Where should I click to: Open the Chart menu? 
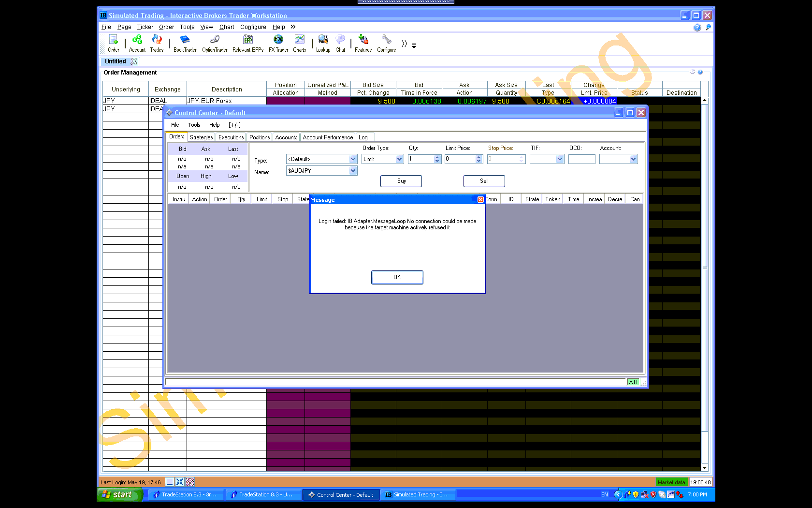(227, 27)
